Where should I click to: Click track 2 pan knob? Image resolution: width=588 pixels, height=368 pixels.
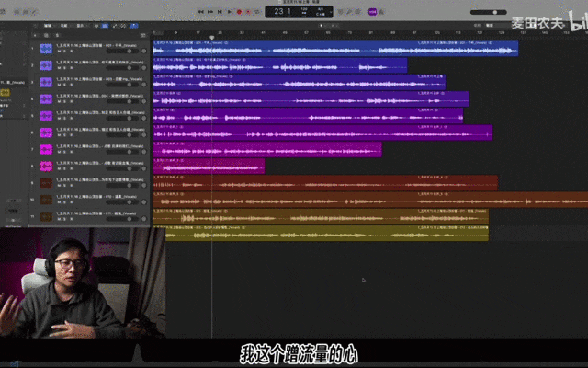pyautogui.click(x=143, y=68)
